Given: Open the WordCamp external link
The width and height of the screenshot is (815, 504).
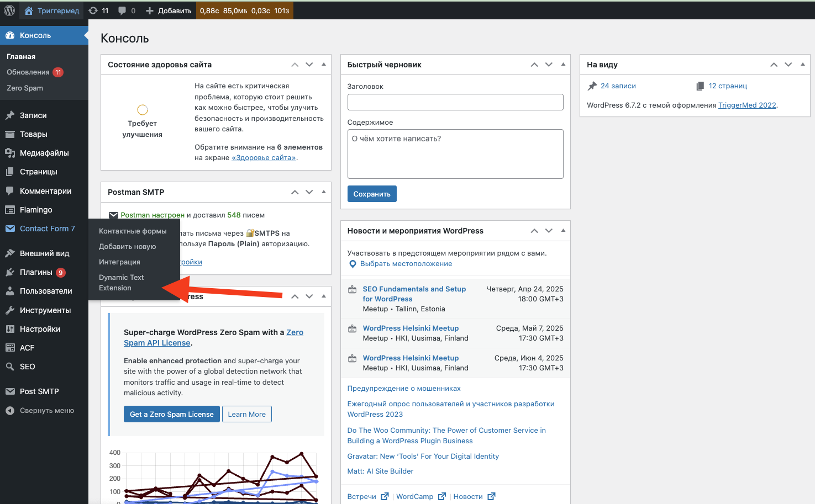Looking at the screenshot, I should point(421,497).
